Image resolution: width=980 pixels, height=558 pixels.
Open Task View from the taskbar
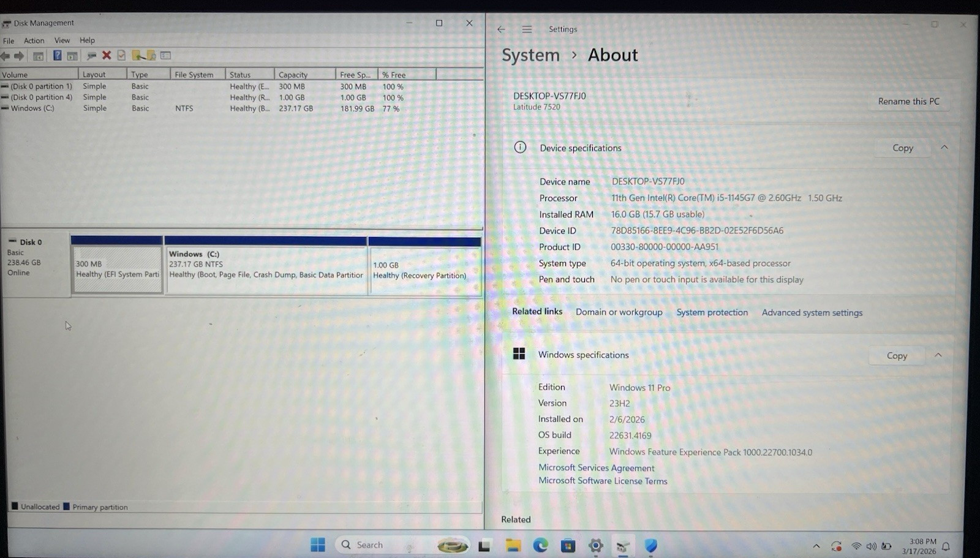[x=484, y=545]
